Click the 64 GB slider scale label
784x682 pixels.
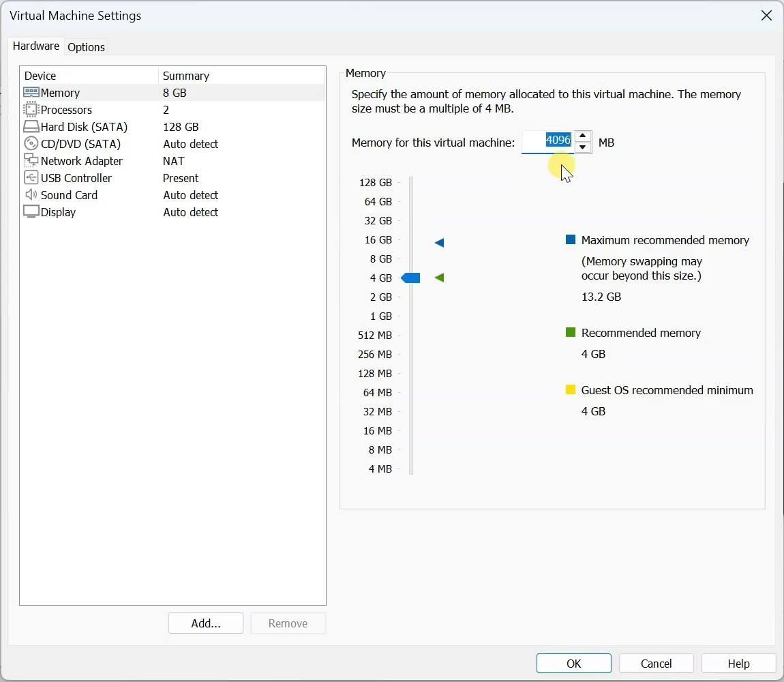pyautogui.click(x=378, y=201)
